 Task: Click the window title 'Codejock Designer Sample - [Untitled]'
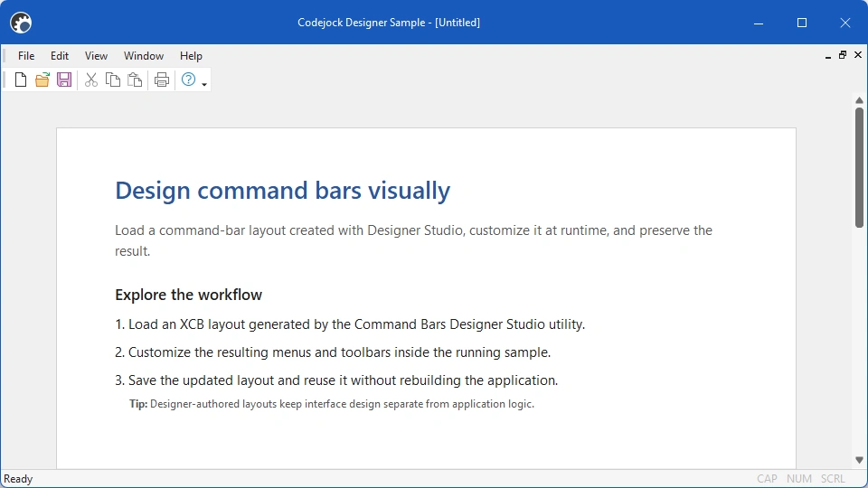pyautogui.click(x=389, y=23)
